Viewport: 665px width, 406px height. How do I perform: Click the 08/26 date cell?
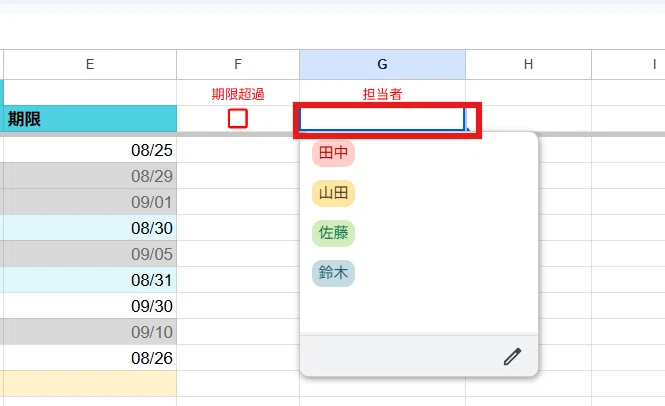[90, 358]
